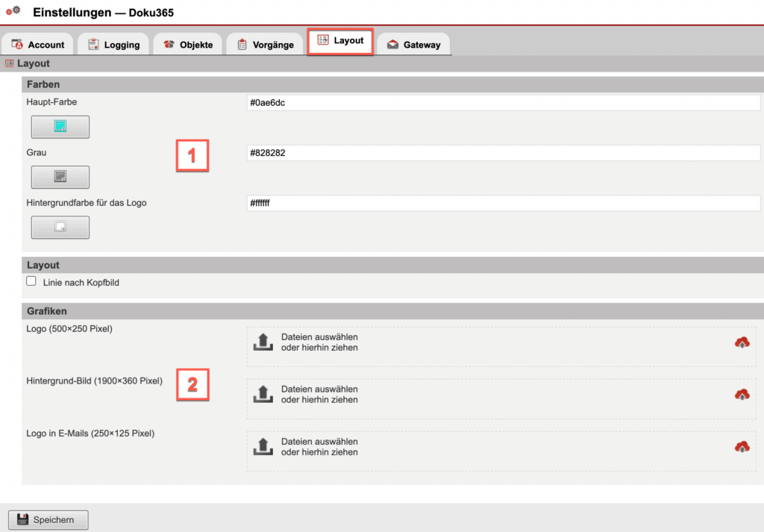Switch to the Gateway tab
Viewport: 764px width, 532px height.
[413, 44]
